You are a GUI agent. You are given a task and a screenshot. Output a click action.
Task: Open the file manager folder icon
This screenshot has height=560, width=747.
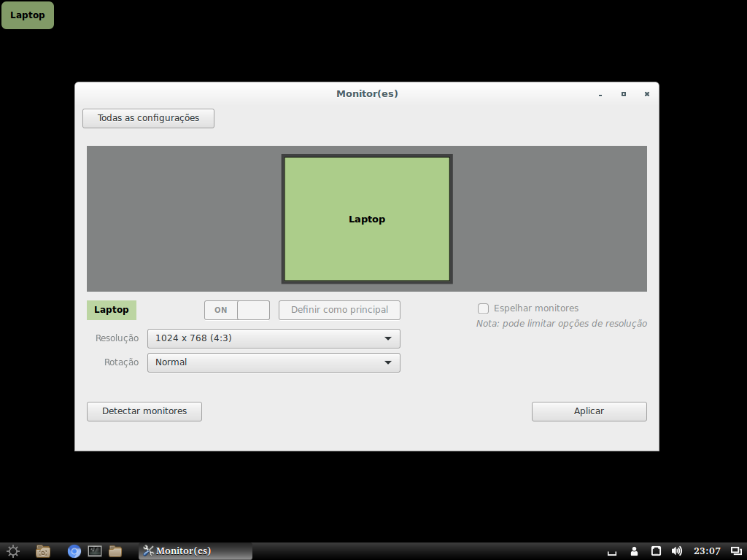(x=115, y=551)
